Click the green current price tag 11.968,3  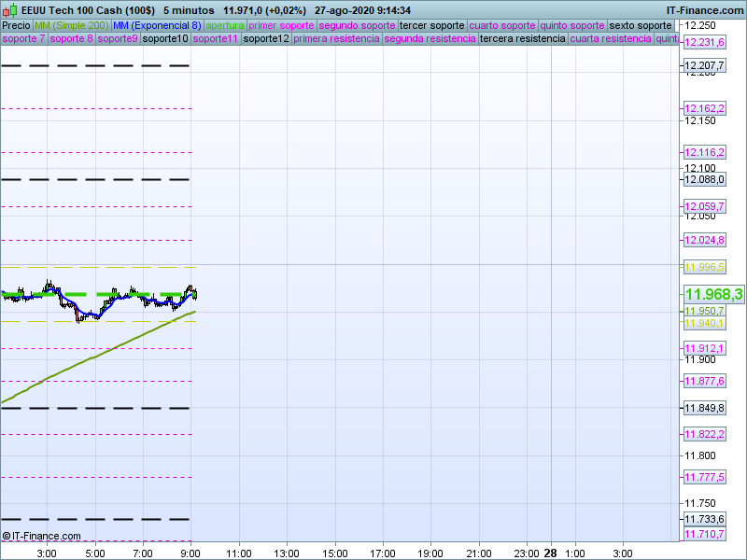pos(713,294)
